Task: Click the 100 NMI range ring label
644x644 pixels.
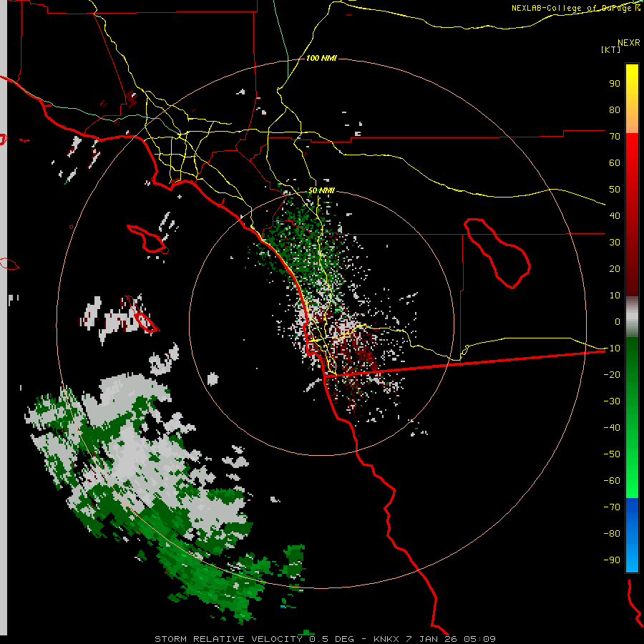Action: 321,59
